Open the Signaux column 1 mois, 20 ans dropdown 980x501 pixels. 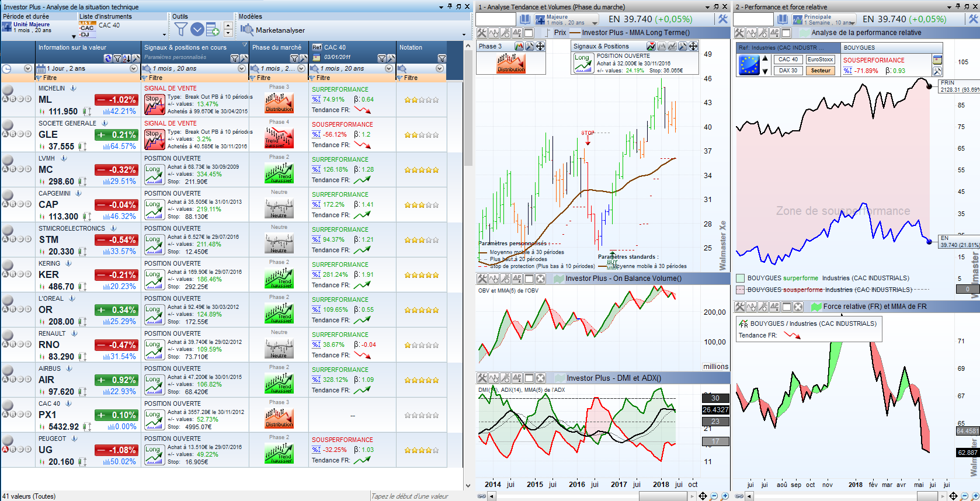pyautogui.click(x=242, y=68)
